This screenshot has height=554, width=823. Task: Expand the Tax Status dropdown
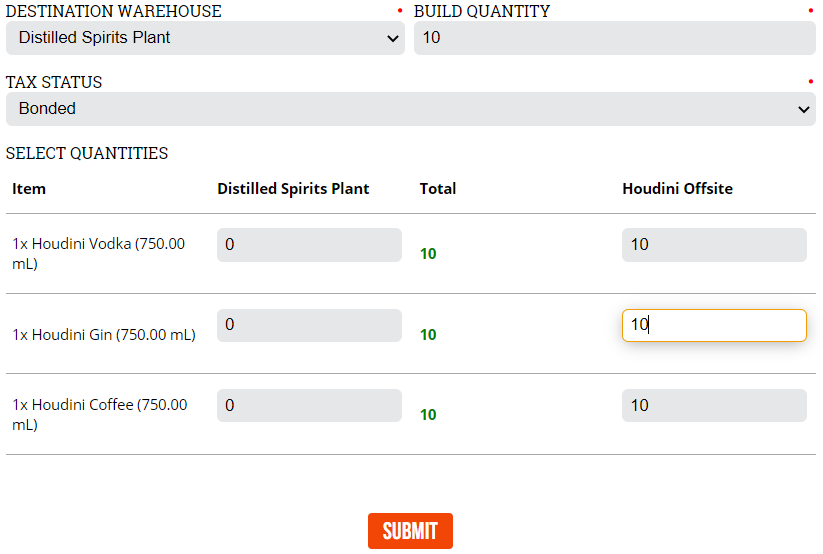[411, 109]
